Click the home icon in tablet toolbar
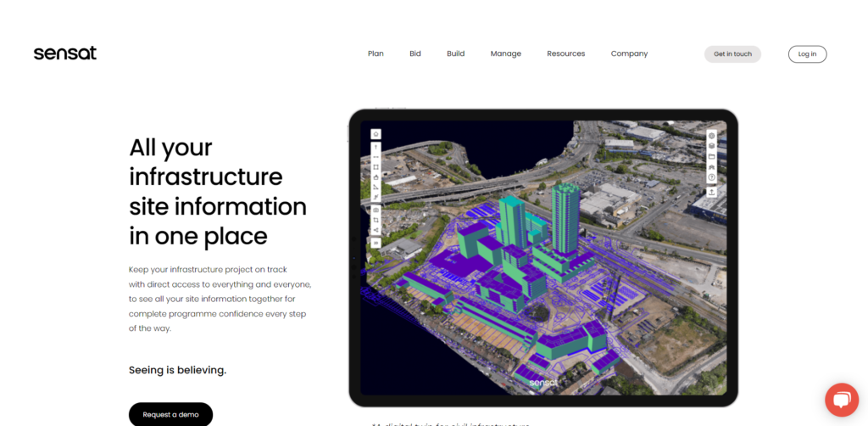 376,134
